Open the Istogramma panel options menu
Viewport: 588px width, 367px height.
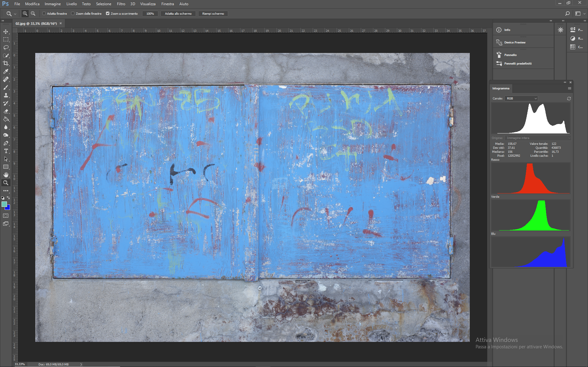[569, 88]
